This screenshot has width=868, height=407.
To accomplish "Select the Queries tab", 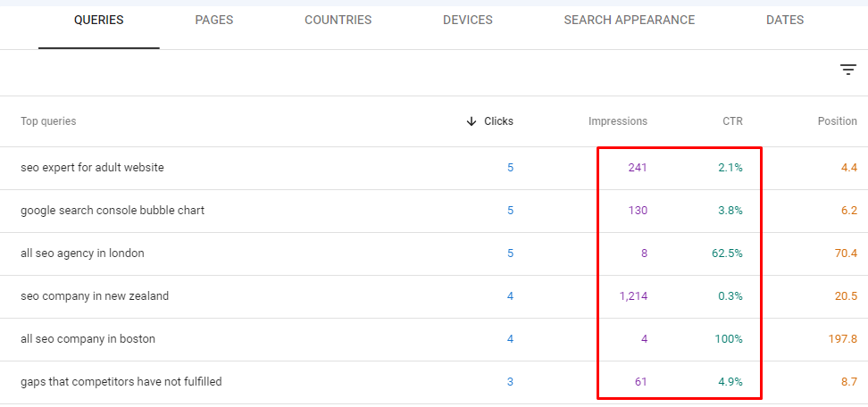I will (x=99, y=21).
